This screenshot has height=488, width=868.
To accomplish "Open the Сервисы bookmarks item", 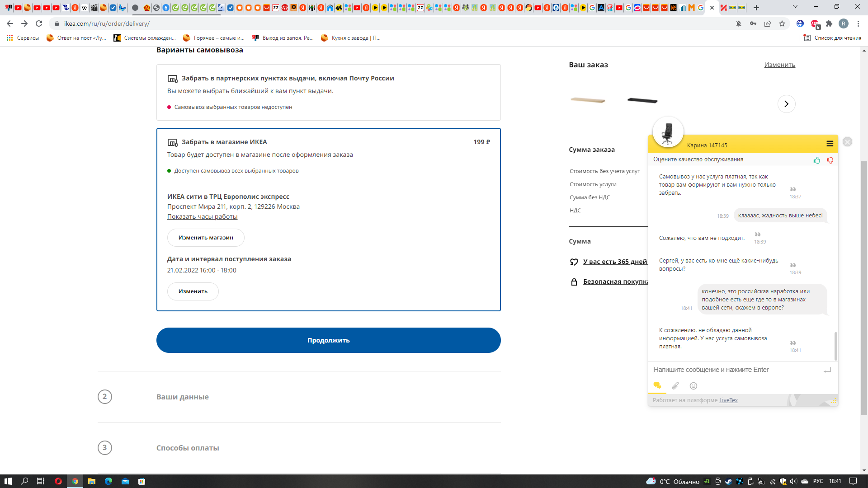I will (x=23, y=38).
